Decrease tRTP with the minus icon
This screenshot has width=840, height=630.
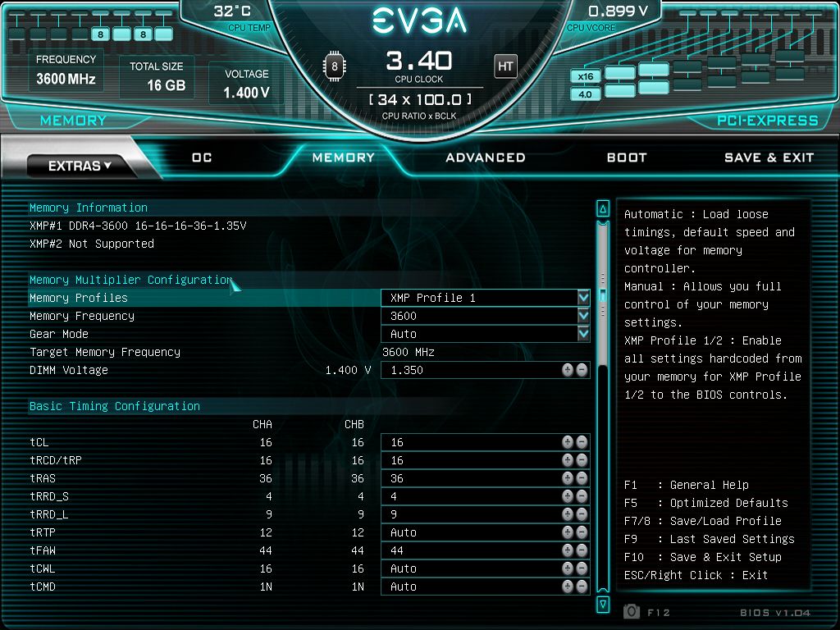[x=582, y=532]
